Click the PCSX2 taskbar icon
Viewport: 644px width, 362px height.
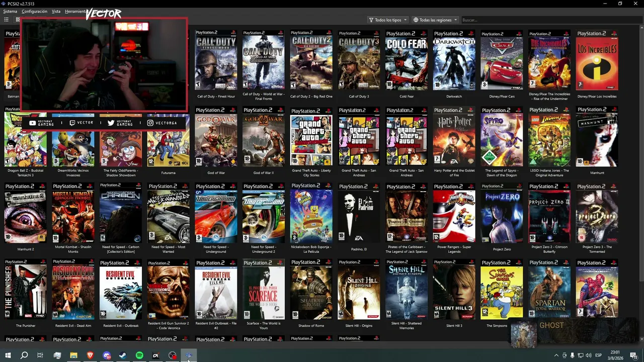189,355
